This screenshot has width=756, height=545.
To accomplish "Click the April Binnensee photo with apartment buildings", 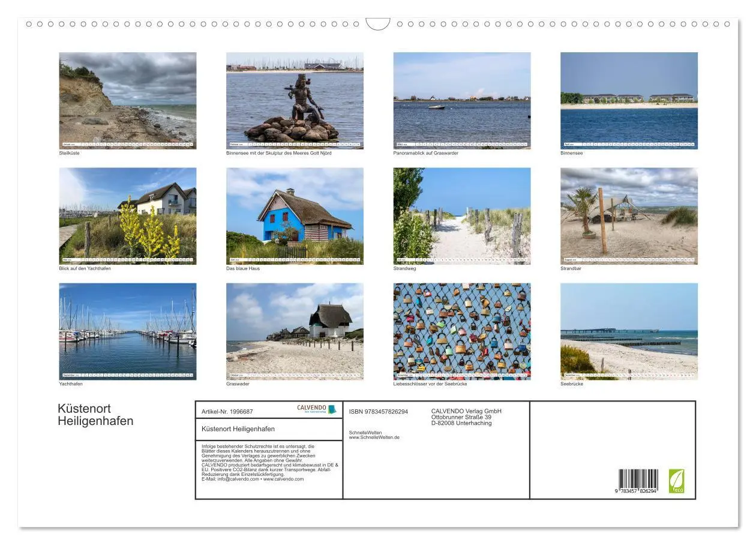I will point(629,100).
